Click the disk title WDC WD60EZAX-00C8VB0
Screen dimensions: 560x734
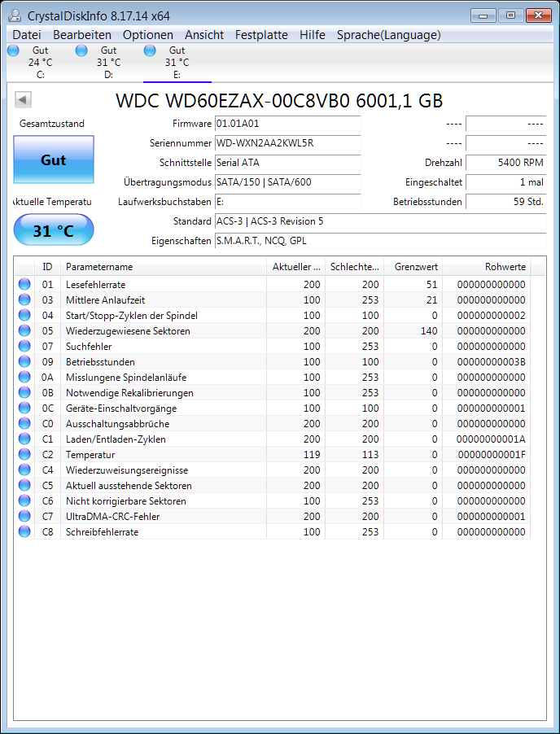click(279, 101)
